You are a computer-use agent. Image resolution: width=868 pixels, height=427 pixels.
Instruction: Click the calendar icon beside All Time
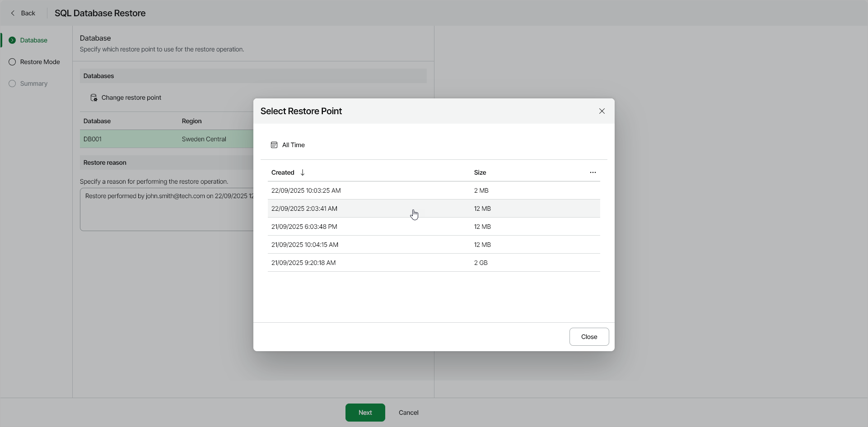click(x=274, y=144)
